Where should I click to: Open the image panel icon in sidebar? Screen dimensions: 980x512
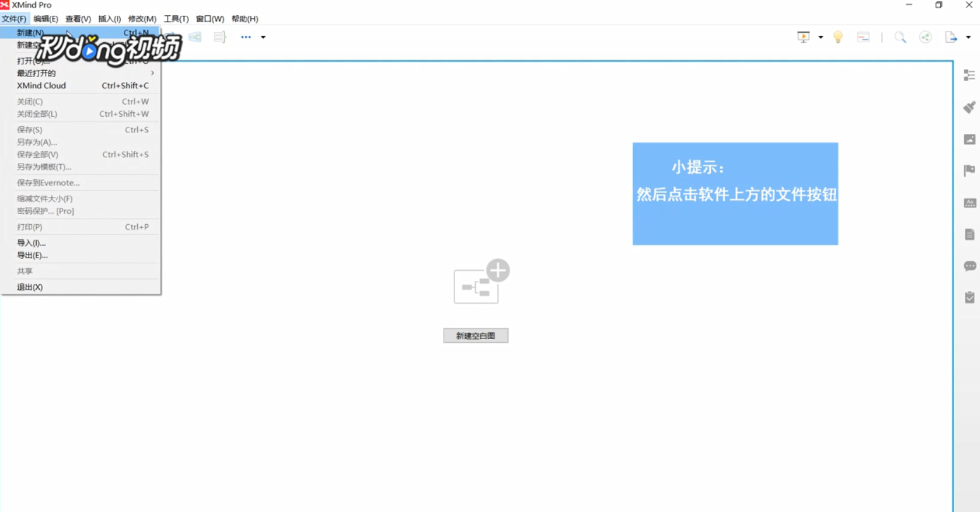[969, 139]
